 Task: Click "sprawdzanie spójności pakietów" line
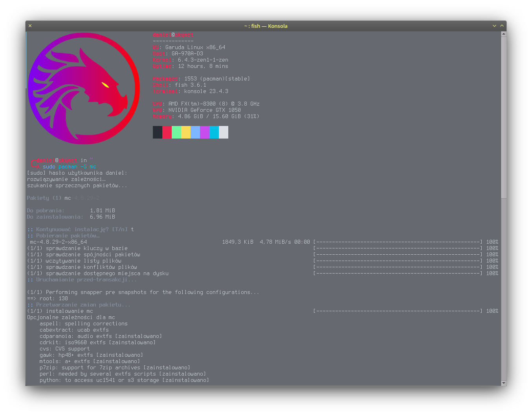pos(84,255)
